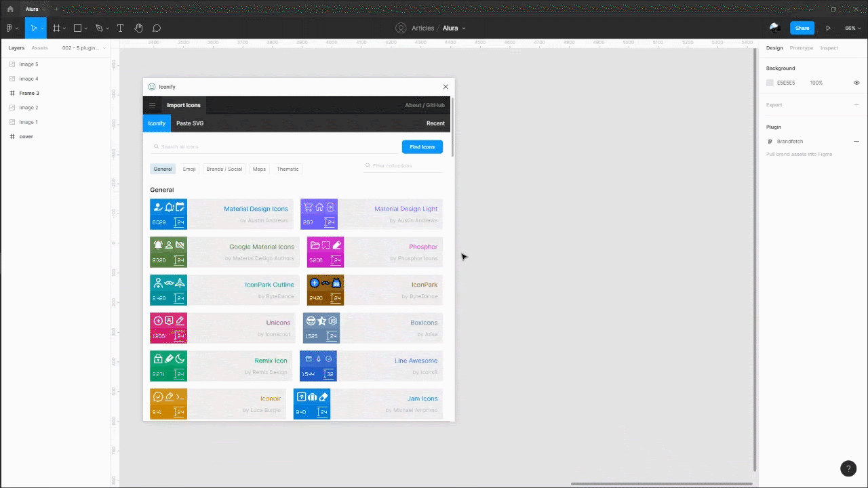Open Material Design Light collection tile
This screenshot has height=488, width=868.
(x=372, y=214)
